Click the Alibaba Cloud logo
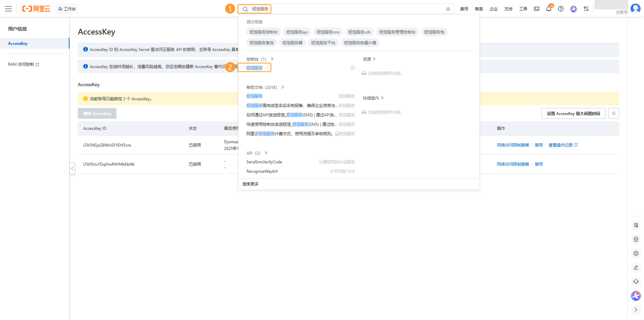This screenshot has width=644, height=320. 36,8
